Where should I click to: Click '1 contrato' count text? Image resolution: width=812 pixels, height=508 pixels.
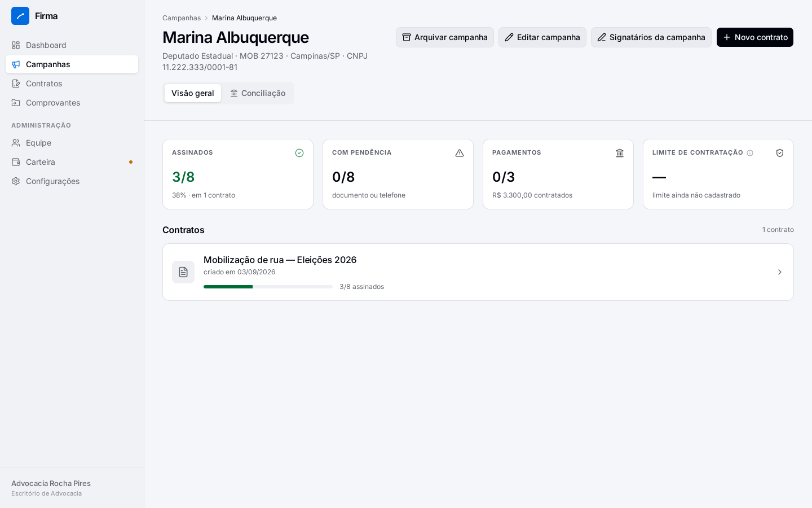point(778,230)
